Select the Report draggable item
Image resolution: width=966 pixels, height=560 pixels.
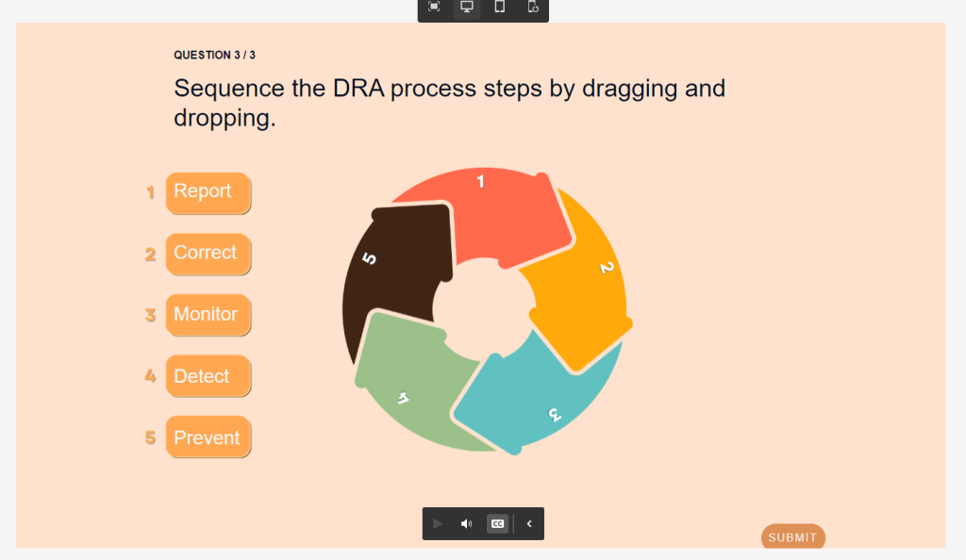pyautogui.click(x=208, y=192)
